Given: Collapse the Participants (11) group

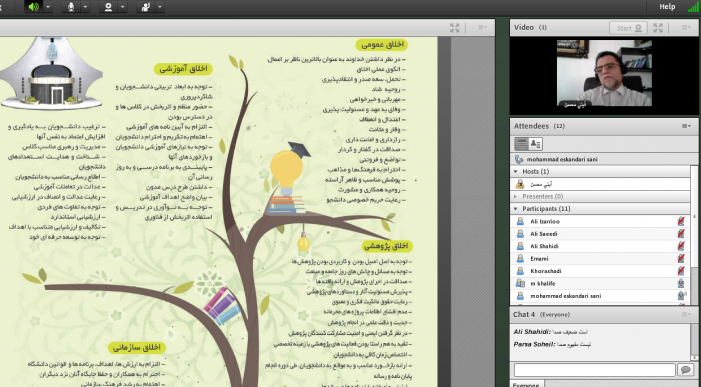Looking at the screenshot, I should [x=515, y=209].
